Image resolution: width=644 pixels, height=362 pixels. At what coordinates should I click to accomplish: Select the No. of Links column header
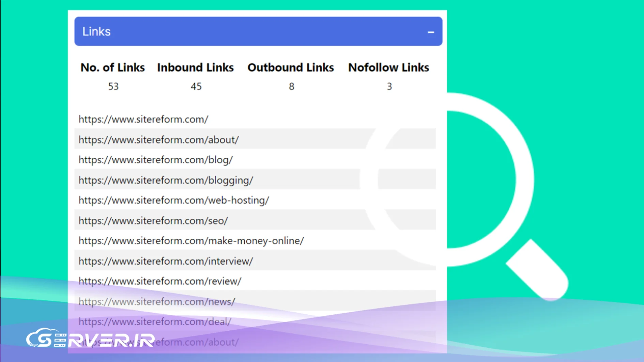[112, 67]
